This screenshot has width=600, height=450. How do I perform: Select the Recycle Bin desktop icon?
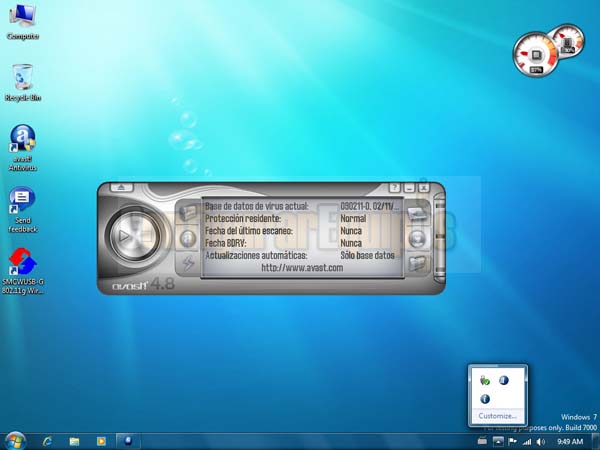(x=23, y=83)
